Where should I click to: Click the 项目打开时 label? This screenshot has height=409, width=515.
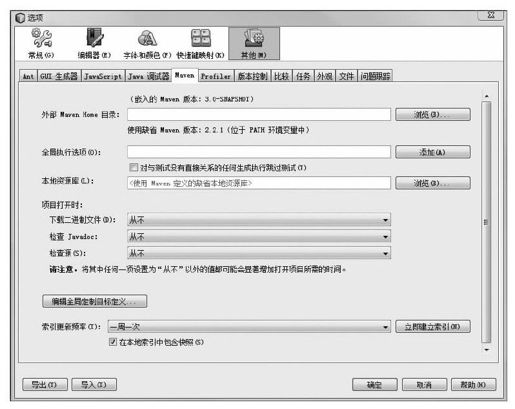coord(62,205)
